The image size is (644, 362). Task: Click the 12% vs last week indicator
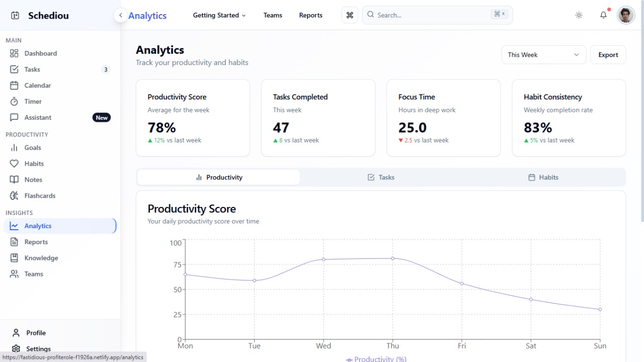pos(175,140)
